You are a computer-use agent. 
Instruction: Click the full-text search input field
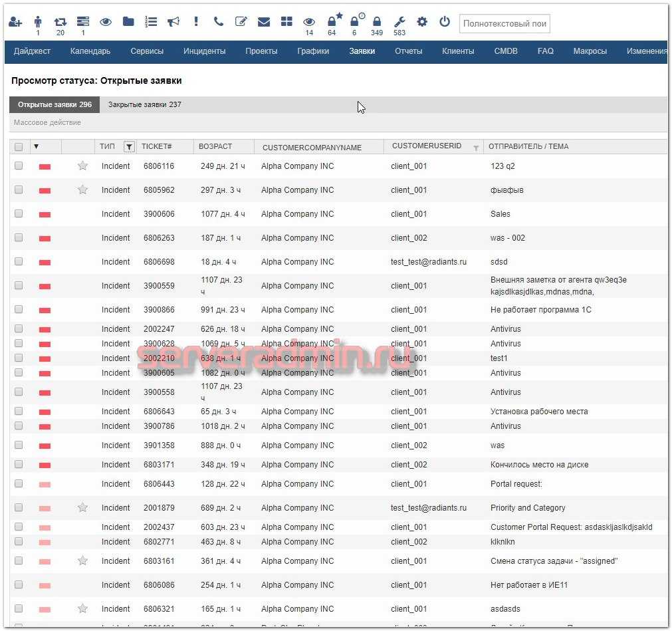(x=504, y=24)
